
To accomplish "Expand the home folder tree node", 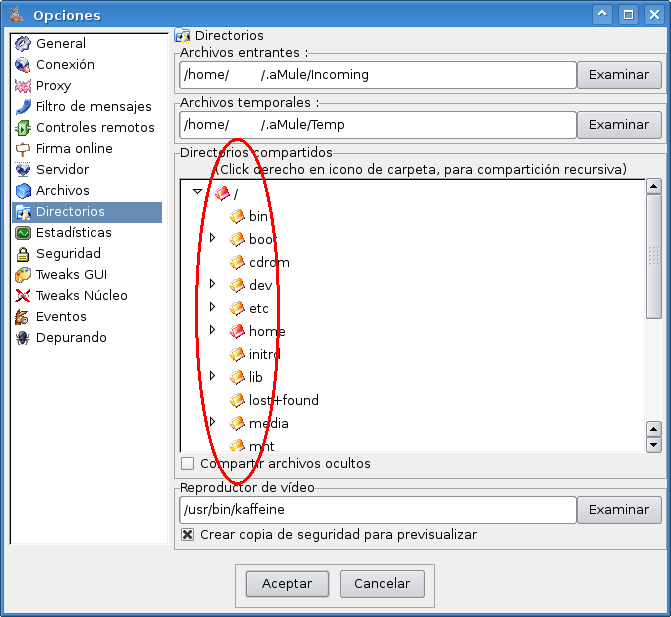I will (212, 330).
